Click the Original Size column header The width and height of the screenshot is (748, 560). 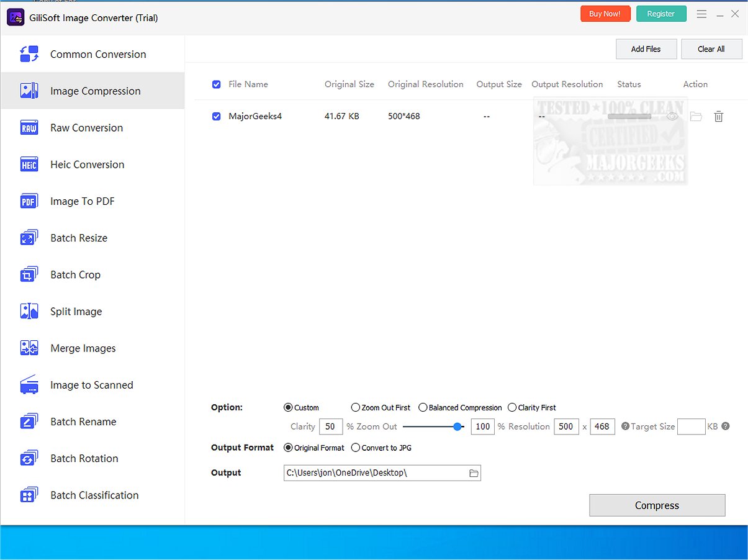coord(349,84)
